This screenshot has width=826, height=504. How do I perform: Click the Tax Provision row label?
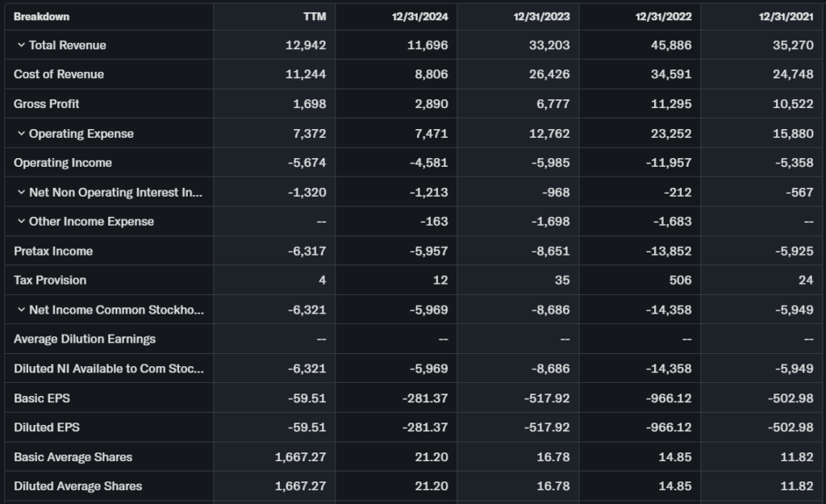pos(50,281)
